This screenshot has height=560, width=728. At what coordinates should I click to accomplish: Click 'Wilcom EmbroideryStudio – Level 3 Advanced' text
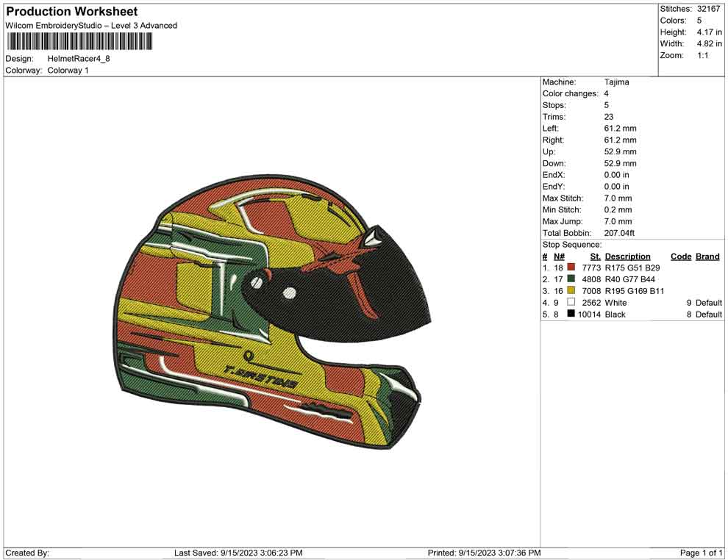click(x=91, y=26)
